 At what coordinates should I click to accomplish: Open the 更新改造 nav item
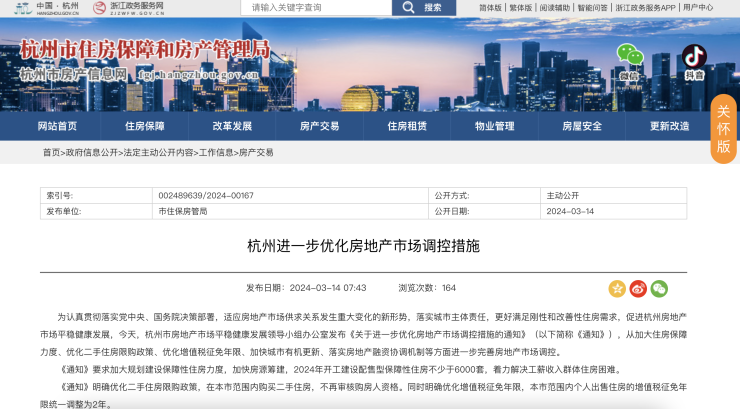(669, 126)
